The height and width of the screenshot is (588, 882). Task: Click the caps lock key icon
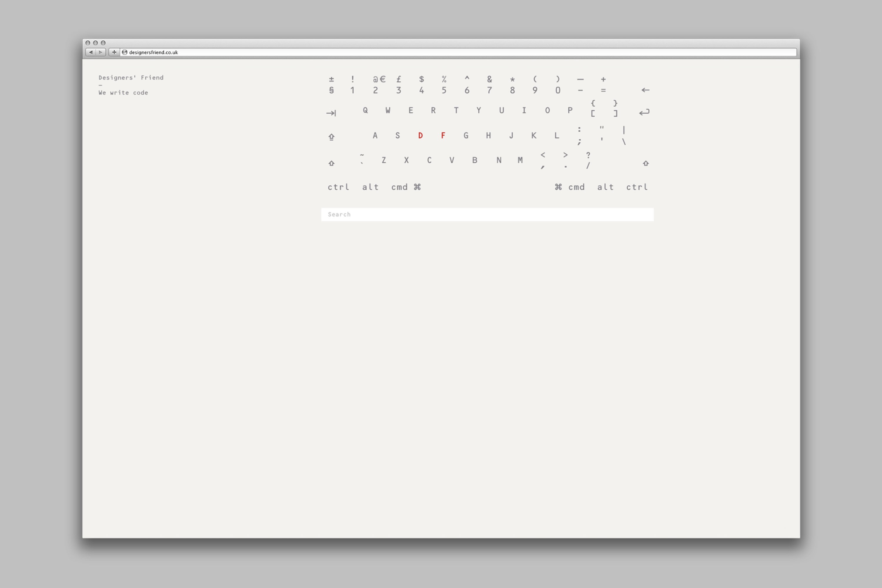[x=332, y=137]
